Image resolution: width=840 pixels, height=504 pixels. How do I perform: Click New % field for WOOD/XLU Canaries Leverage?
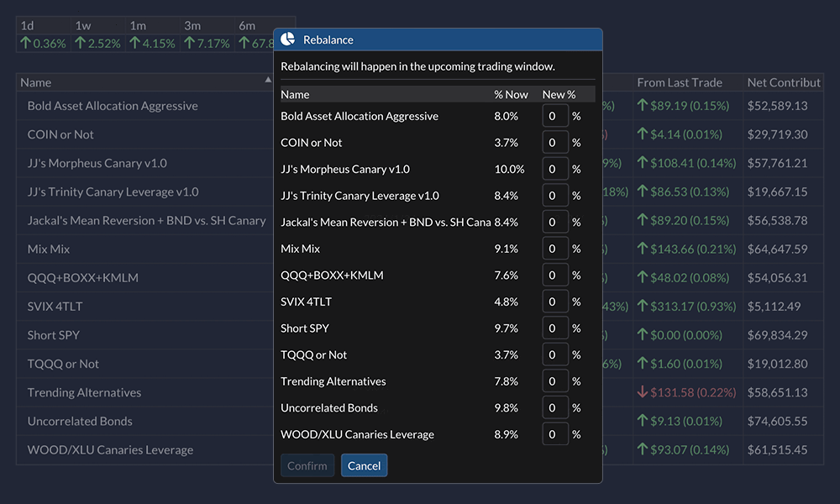pos(555,434)
